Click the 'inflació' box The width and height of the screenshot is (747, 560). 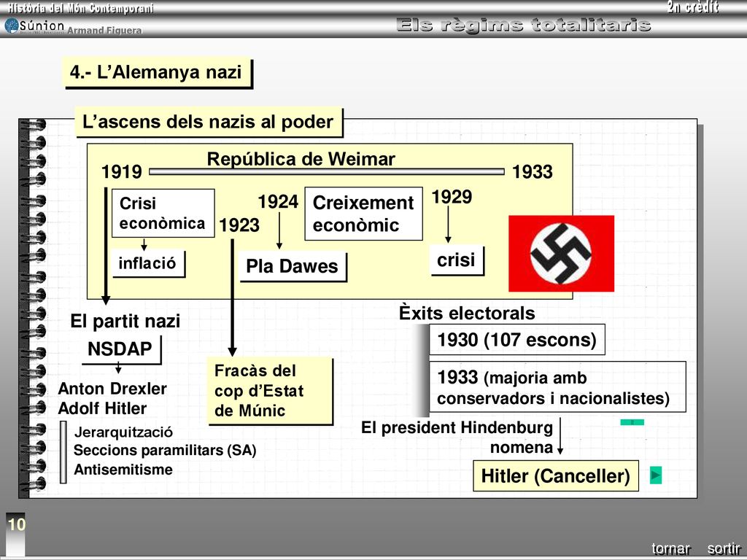(x=147, y=263)
